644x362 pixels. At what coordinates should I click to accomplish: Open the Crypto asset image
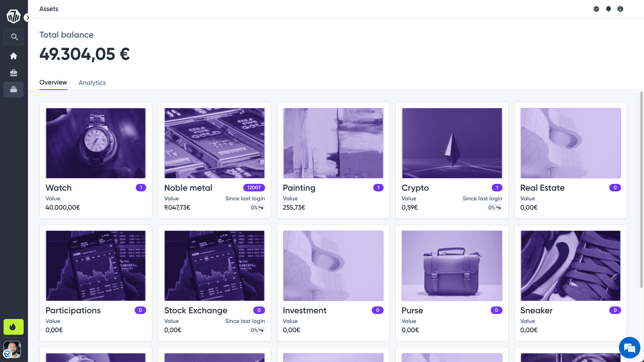click(452, 143)
